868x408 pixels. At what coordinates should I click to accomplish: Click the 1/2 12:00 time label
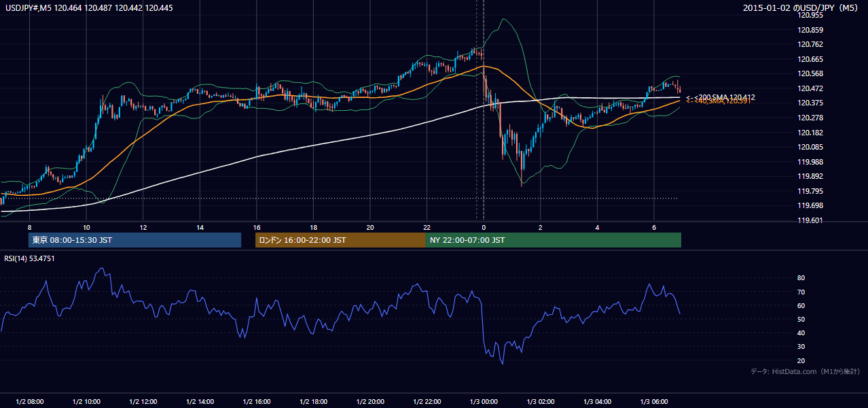(143, 401)
